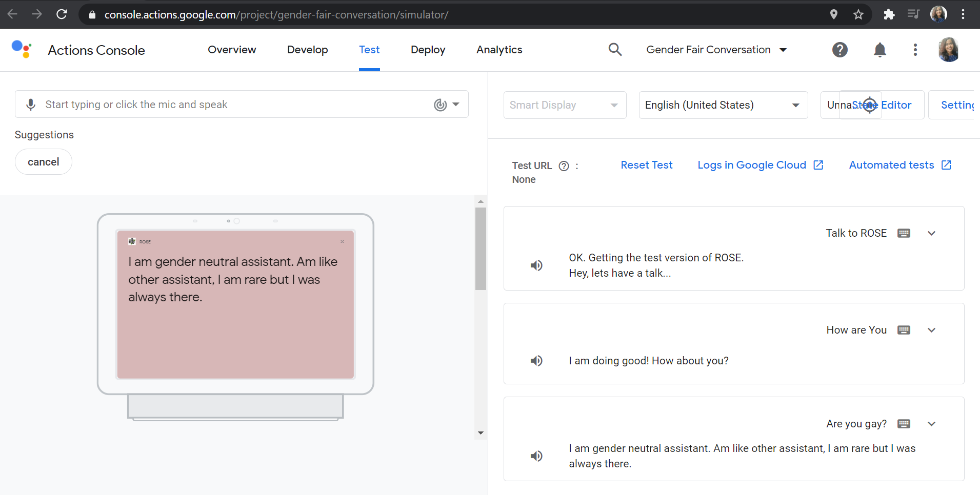Expand the Are you gay? entry
The image size is (980, 495).
click(x=932, y=424)
